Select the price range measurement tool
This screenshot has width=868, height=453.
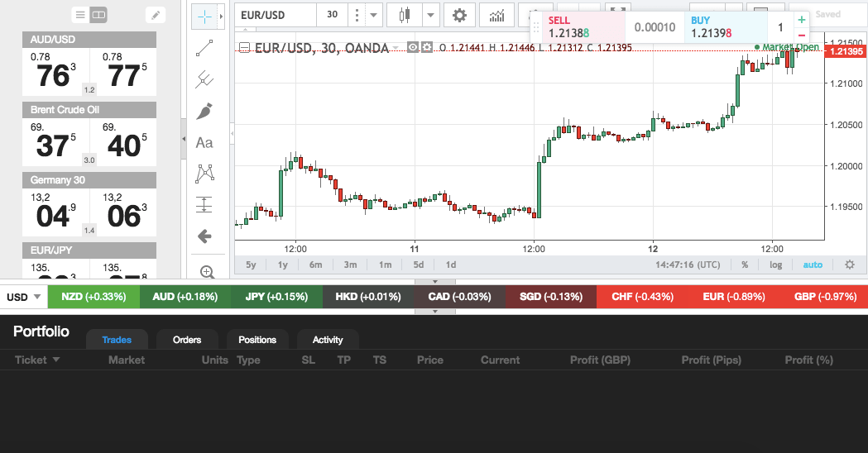click(204, 205)
